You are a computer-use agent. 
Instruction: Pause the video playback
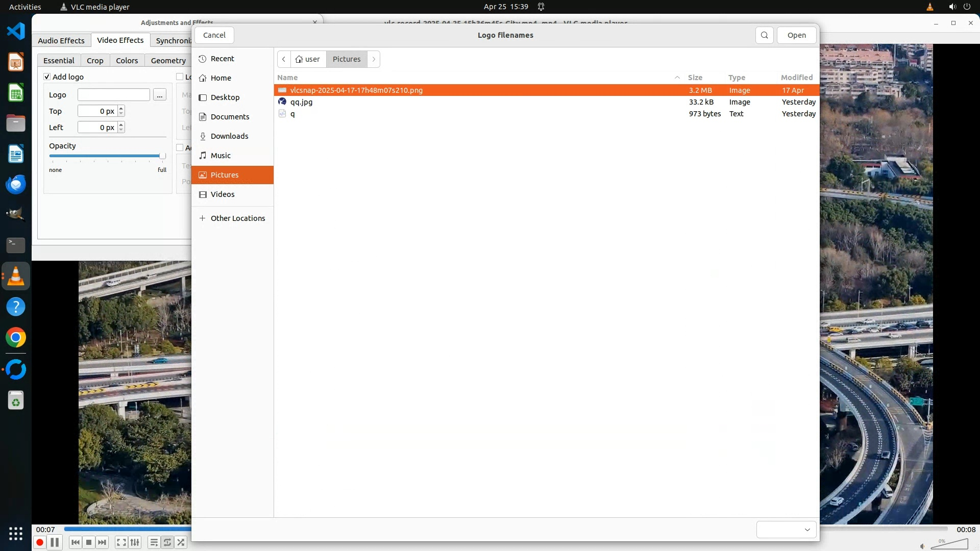click(x=55, y=542)
